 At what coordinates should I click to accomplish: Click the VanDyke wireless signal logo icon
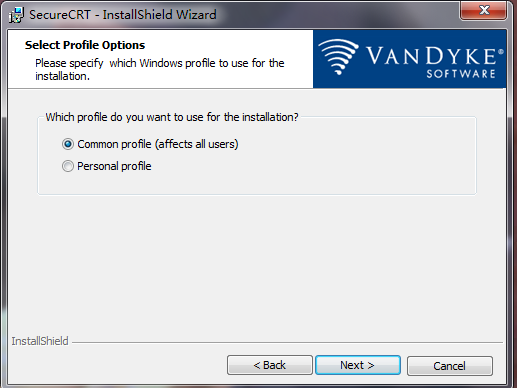click(x=338, y=57)
